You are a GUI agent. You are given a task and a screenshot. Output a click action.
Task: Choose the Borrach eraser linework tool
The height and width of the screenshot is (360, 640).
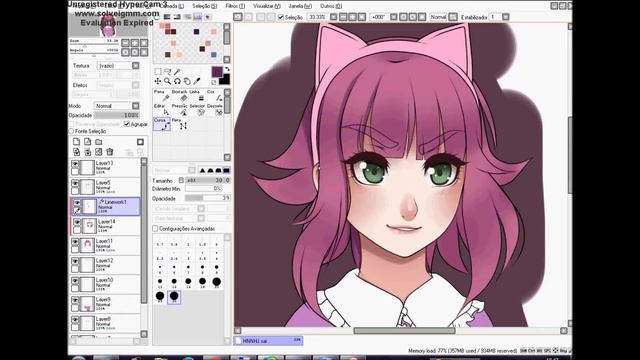tap(180, 96)
